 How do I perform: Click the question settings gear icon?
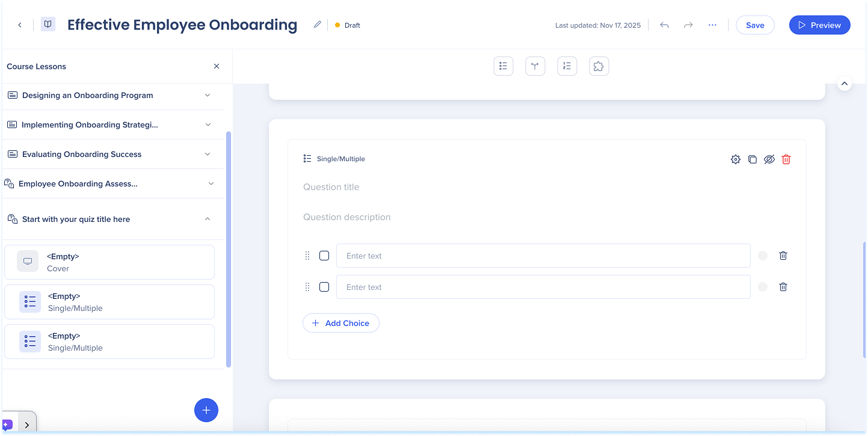click(x=735, y=159)
